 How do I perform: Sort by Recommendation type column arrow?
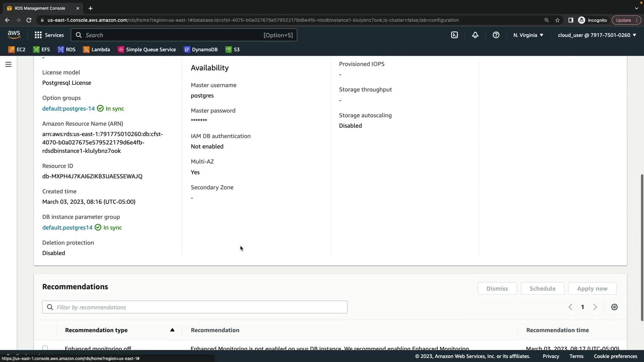[172, 330]
